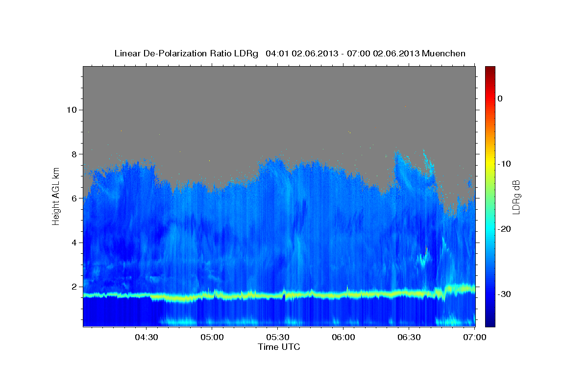Viewport: 588px width, 392px height.
Task: Pick the dark blue bottom of colorbar
Action: point(490,323)
